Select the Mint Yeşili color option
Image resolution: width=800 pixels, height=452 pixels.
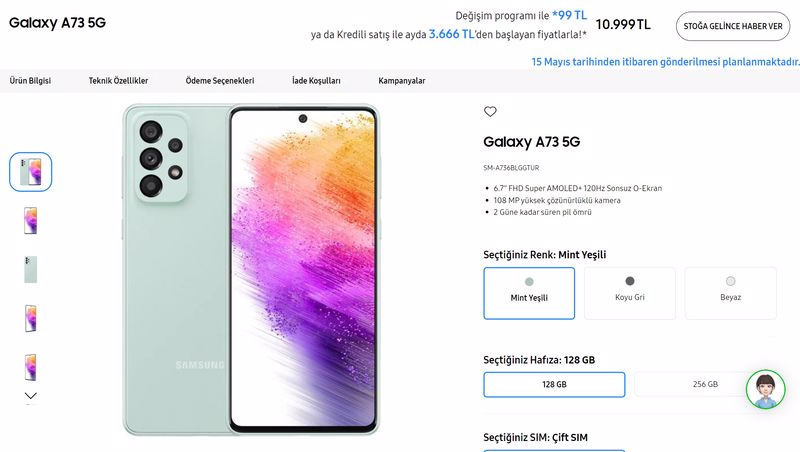click(529, 293)
